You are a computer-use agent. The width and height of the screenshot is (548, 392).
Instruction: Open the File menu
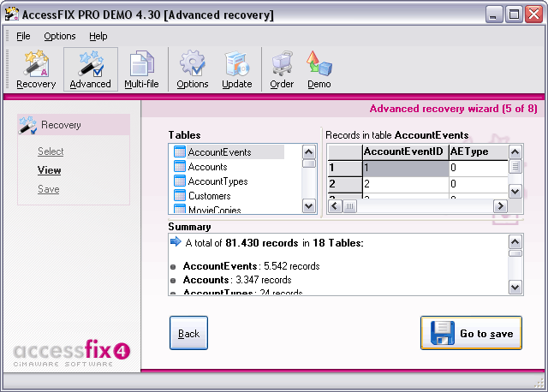point(23,36)
